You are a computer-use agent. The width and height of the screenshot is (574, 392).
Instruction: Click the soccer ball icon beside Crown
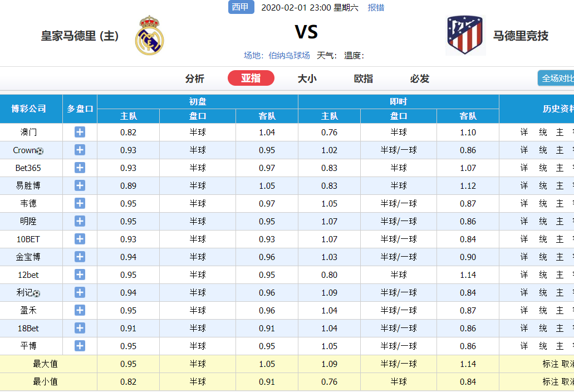pos(40,151)
